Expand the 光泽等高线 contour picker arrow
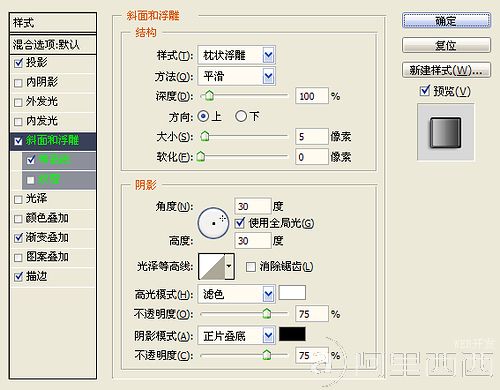Screen dimensions: 500x390 tap(229, 266)
